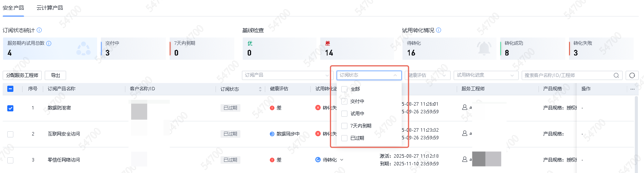Open the column settings ellipsis icon
Viewport: 644px width, 173px height.
(633, 89)
